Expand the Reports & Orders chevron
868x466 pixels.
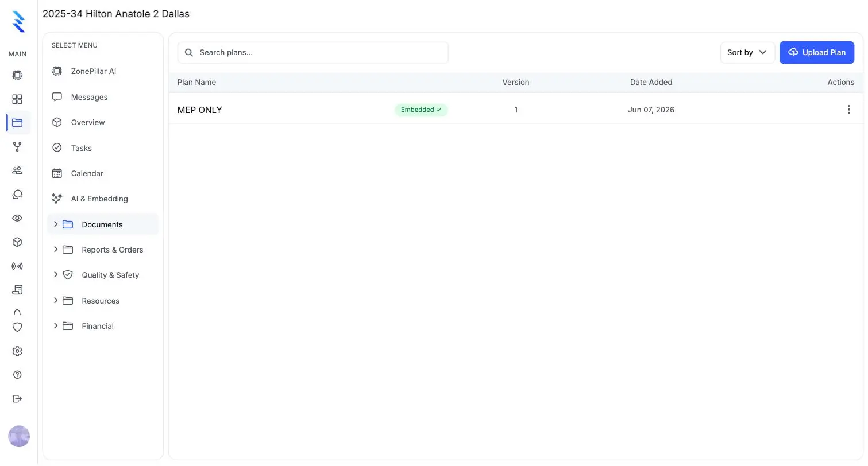pos(56,250)
